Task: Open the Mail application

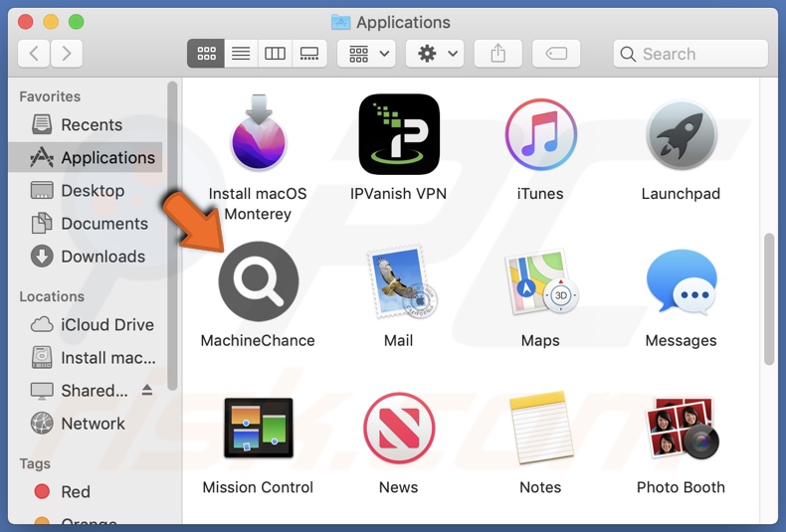Action: (398, 282)
